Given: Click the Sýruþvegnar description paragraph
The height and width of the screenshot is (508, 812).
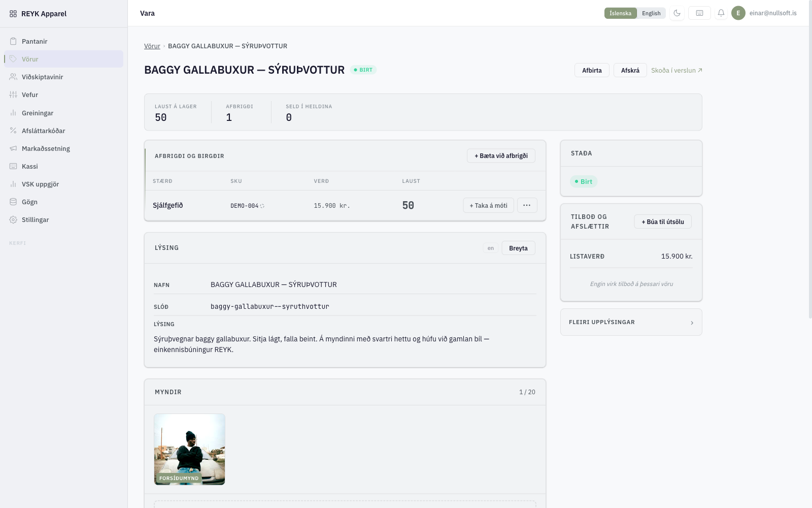Looking at the screenshot, I should click(x=322, y=344).
